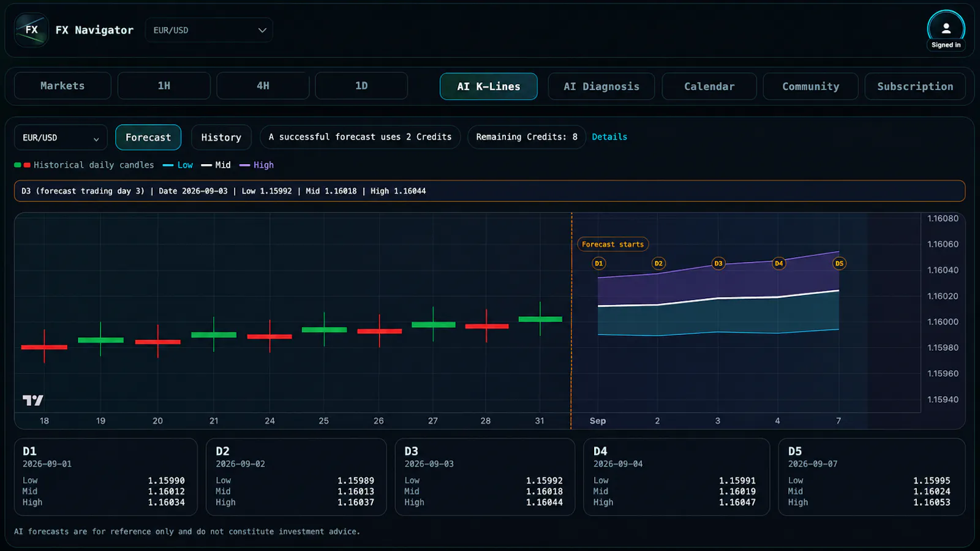Open the credits Details link
Image resolution: width=980 pixels, height=551 pixels.
pos(609,137)
